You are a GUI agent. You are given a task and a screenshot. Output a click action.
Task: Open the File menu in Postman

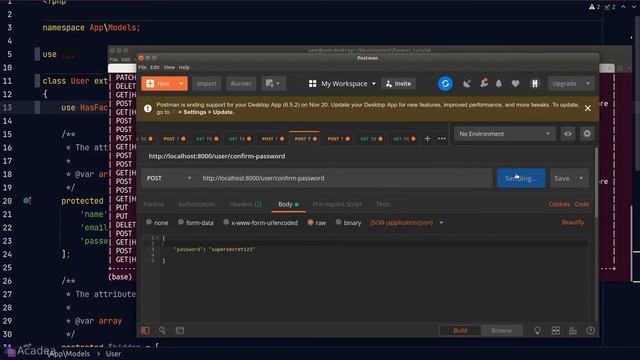[x=142, y=67]
